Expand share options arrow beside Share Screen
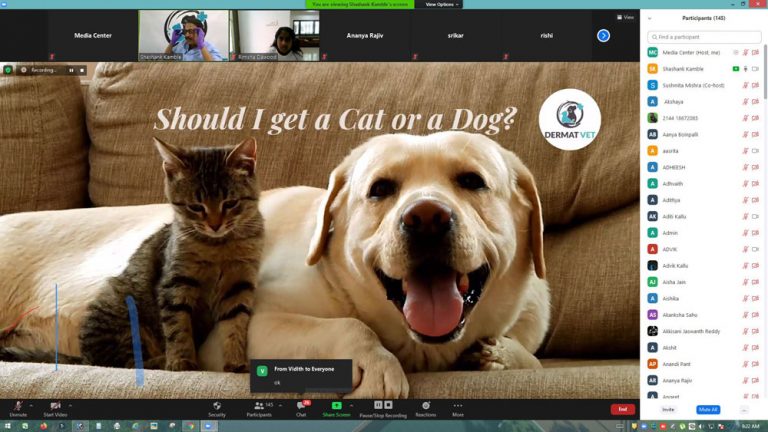The height and width of the screenshot is (432, 768). [352, 406]
